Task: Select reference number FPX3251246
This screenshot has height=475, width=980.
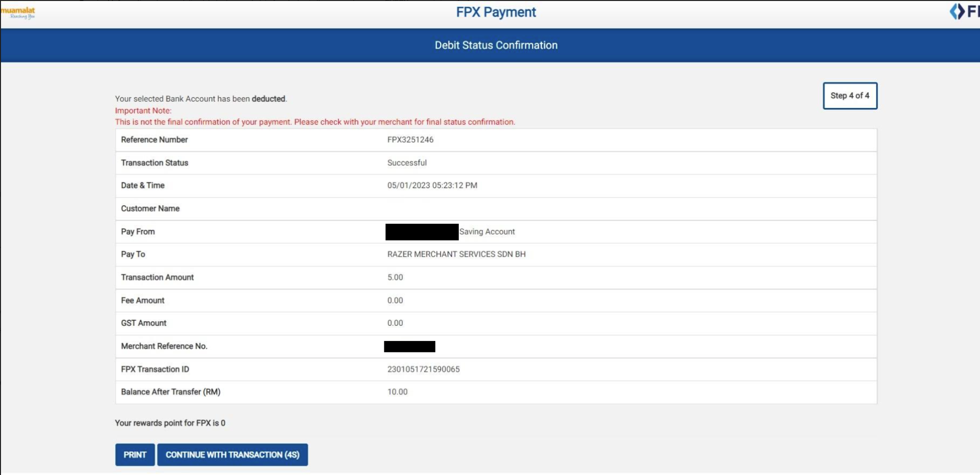Action: [x=410, y=140]
